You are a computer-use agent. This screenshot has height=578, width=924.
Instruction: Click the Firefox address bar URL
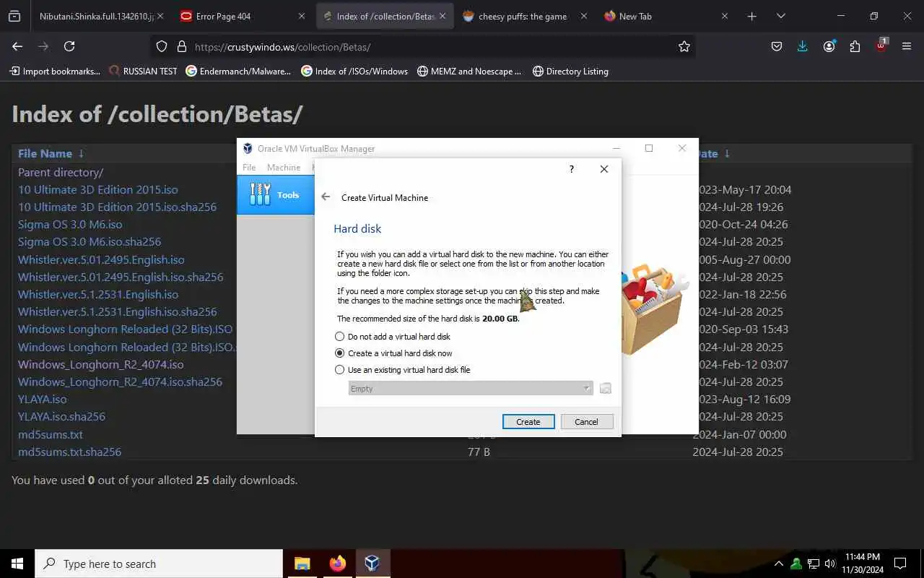[x=282, y=46]
